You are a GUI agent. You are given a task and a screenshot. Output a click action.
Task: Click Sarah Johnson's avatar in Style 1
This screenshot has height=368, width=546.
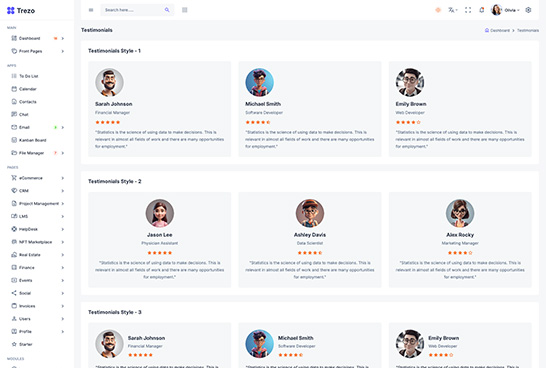pos(109,82)
